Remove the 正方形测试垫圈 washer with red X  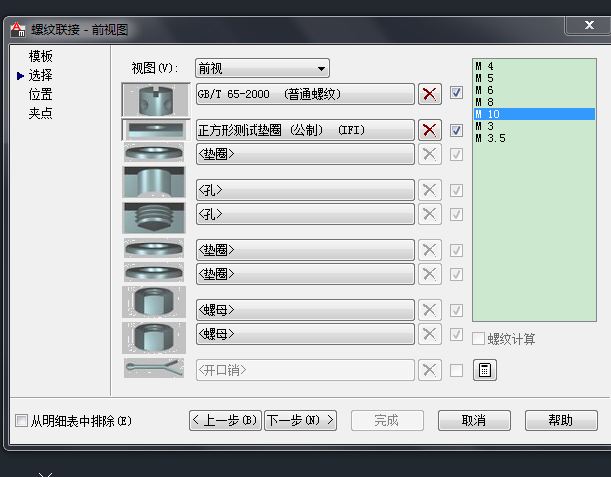point(430,130)
